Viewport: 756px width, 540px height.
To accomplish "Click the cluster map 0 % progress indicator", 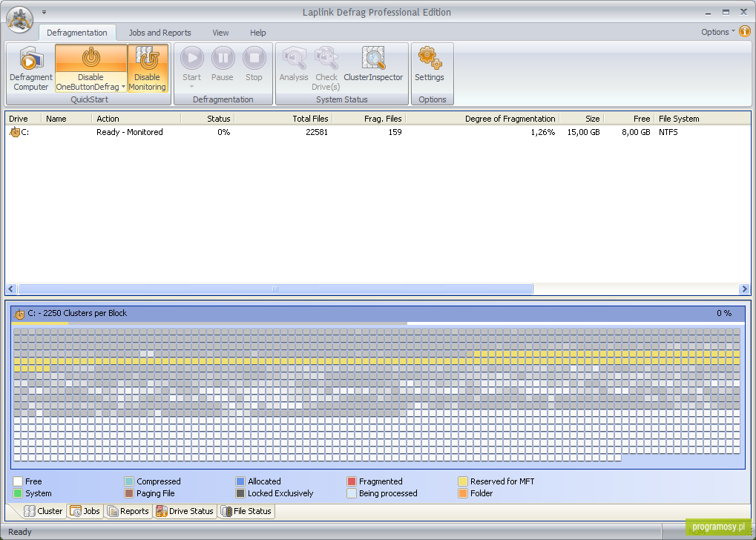I will point(724,313).
